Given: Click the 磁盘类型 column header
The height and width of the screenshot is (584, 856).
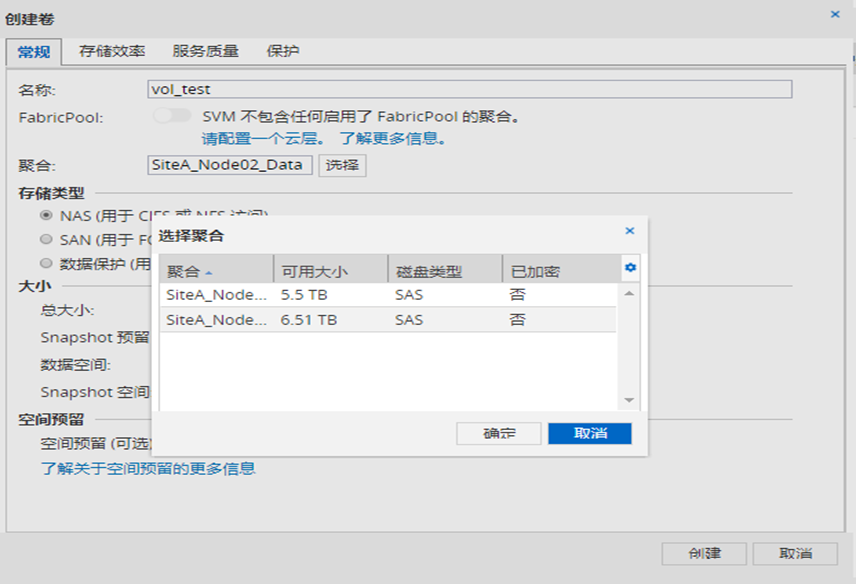Looking at the screenshot, I should point(444,271).
